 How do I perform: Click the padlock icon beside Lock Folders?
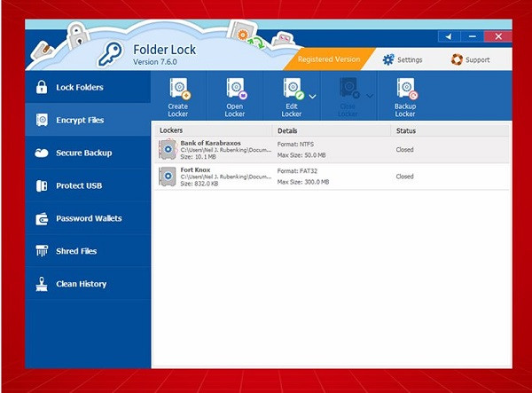tap(42, 87)
